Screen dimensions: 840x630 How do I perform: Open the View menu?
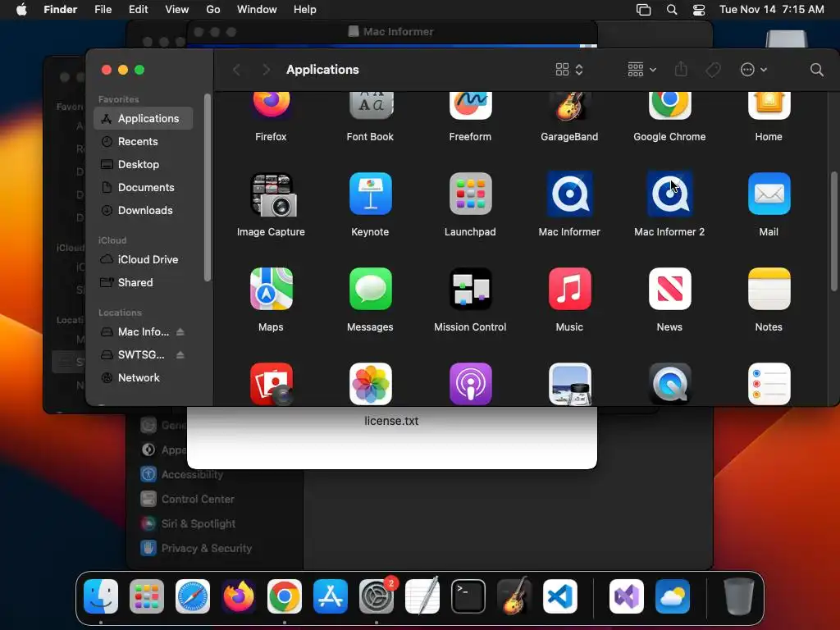pyautogui.click(x=177, y=10)
